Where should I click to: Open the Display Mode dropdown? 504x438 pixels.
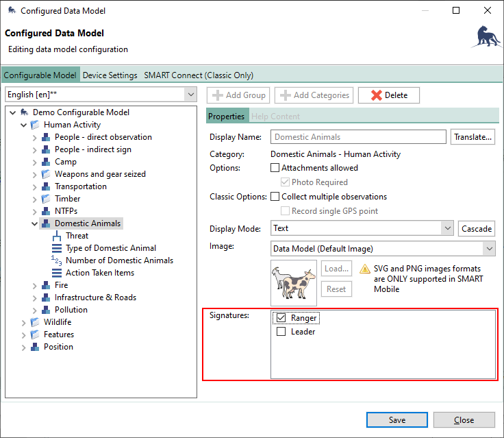(447, 228)
